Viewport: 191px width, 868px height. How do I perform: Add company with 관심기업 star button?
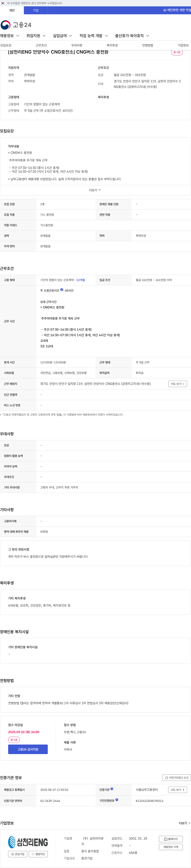click(18, 854)
